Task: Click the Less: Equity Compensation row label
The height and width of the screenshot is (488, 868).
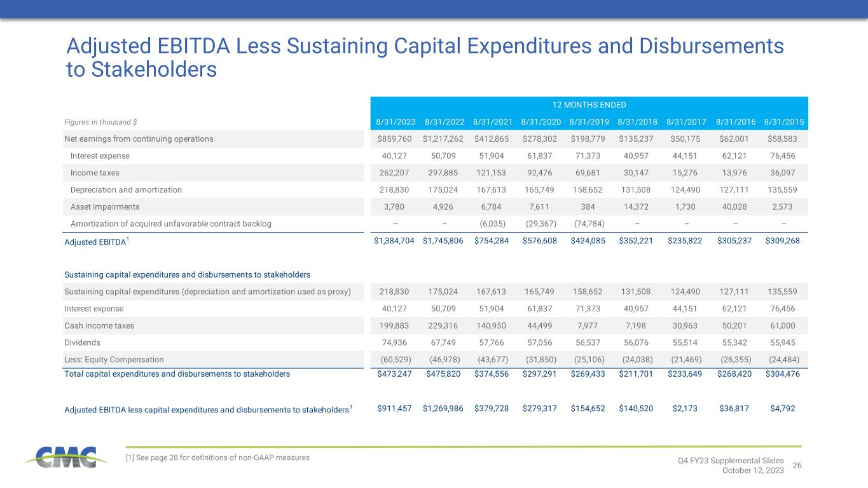Action: pos(114,360)
